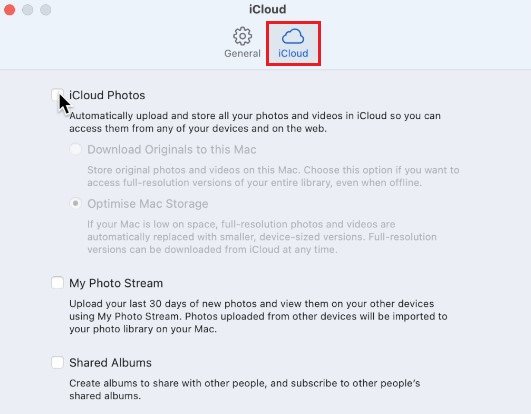This screenshot has width=531, height=414.
Task: Select the iCloud tab label
Action: pos(293,53)
